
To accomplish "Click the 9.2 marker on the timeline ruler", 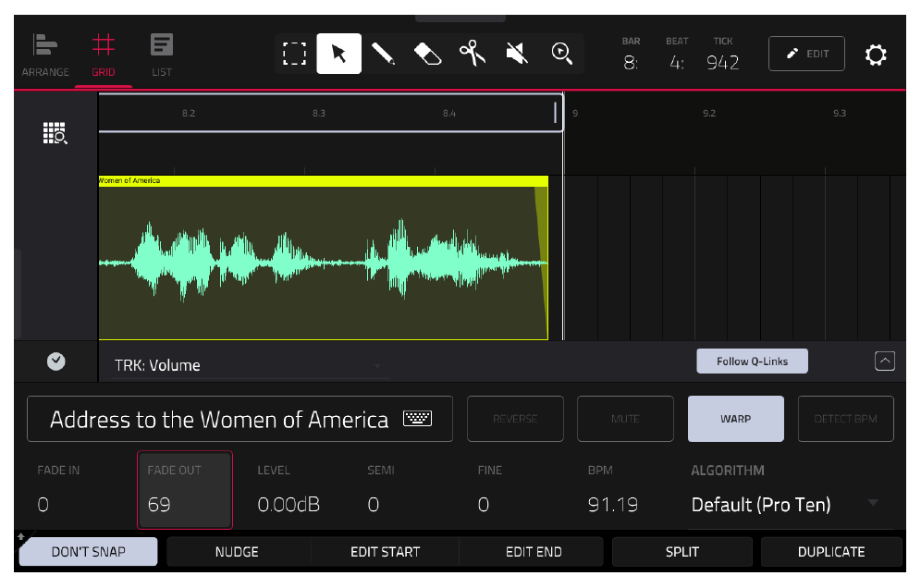I will tap(709, 114).
